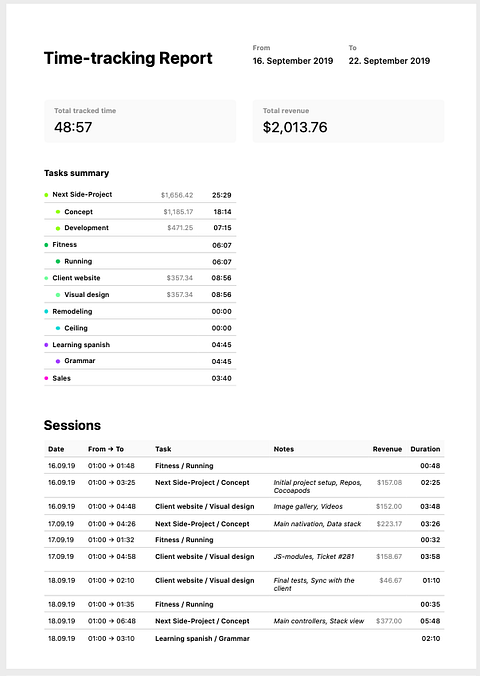Select the Learning spanish / Grammar session row
Image resolution: width=480 pixels, height=676 pixels.
pyautogui.click(x=244, y=638)
